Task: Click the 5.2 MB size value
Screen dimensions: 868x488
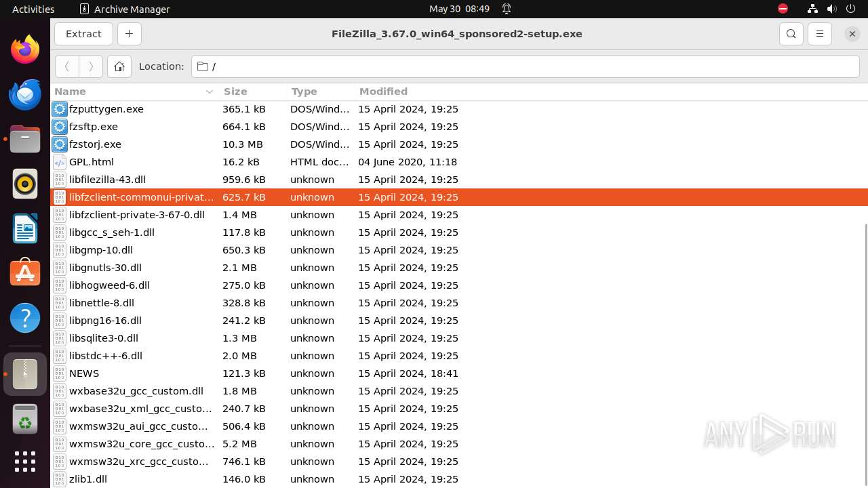Action: 239,444
